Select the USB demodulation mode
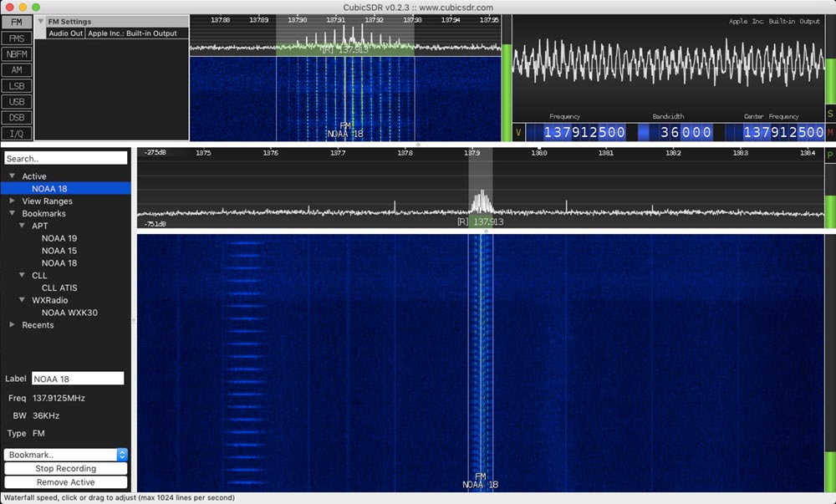This screenshot has width=836, height=504. [15, 101]
